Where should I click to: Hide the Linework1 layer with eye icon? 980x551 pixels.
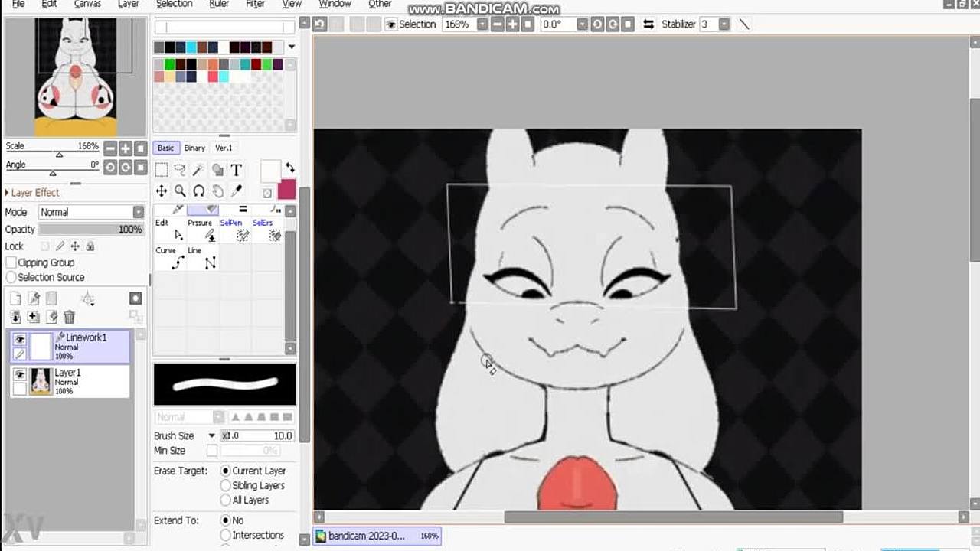pos(20,339)
